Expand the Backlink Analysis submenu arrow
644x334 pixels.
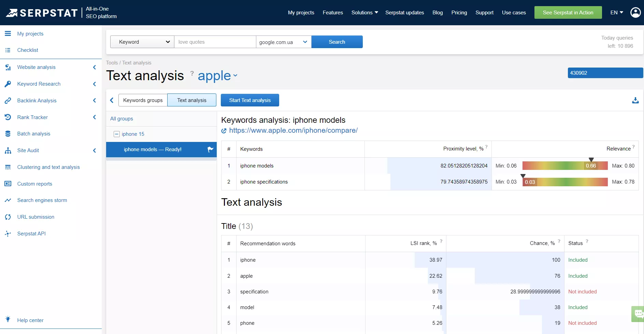click(x=95, y=100)
